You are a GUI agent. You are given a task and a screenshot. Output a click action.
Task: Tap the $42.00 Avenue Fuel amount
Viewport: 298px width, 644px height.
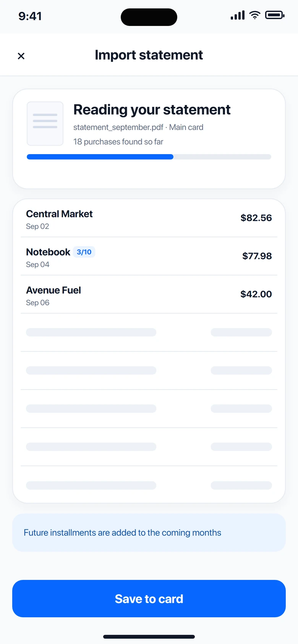(256, 294)
